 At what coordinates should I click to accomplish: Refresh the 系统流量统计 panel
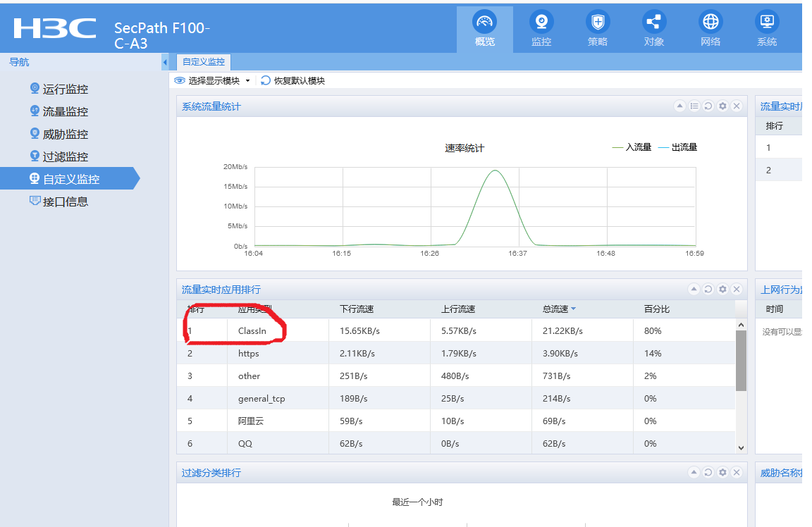click(x=708, y=106)
